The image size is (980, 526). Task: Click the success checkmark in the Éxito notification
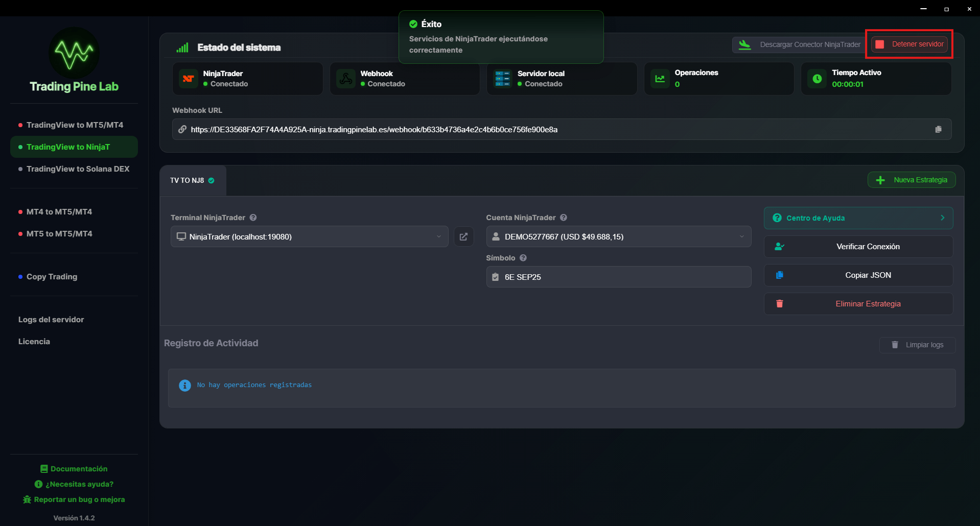pyautogui.click(x=413, y=23)
